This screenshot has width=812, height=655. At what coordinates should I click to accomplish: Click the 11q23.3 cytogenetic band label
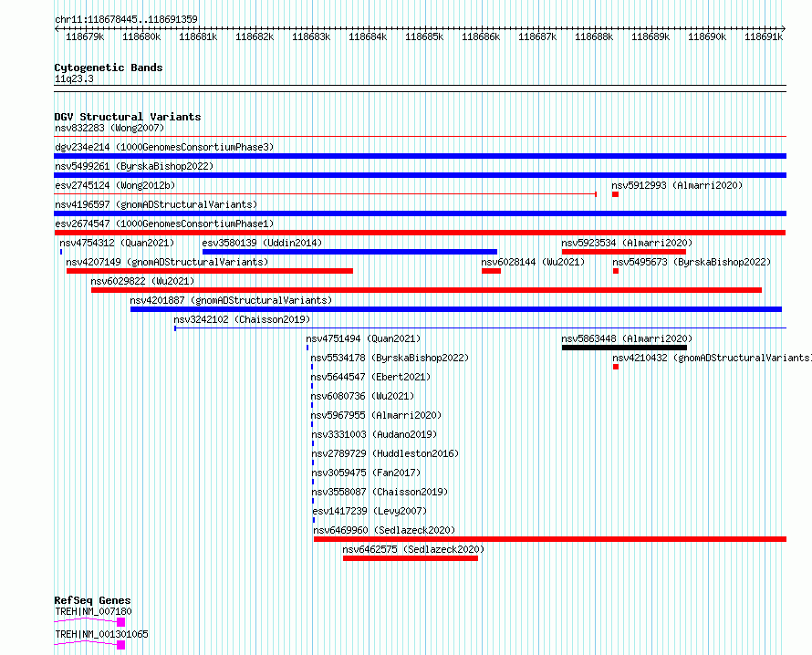tap(74, 78)
